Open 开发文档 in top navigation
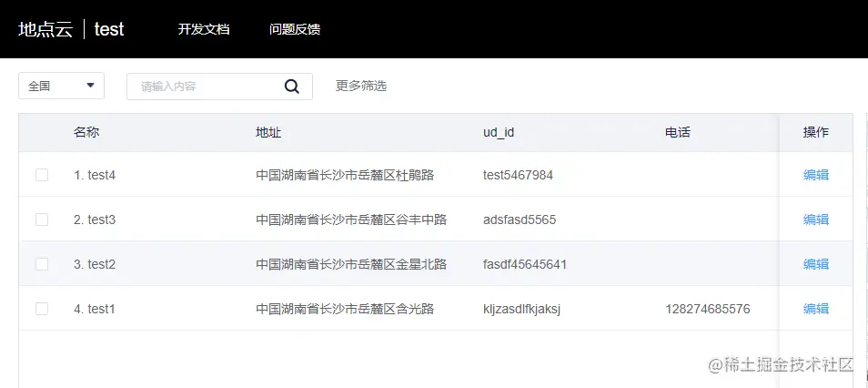Viewport: 868px width, 388px height. (204, 29)
